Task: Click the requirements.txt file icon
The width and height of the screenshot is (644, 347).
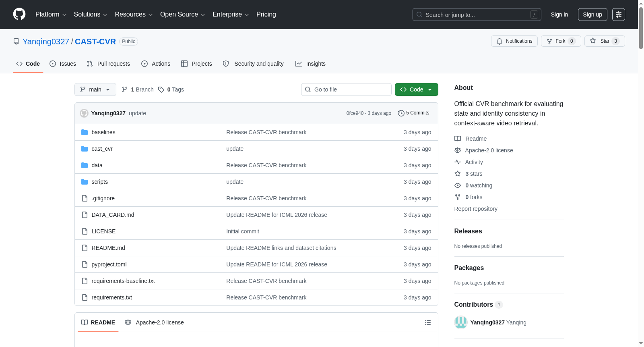Action: point(85,297)
